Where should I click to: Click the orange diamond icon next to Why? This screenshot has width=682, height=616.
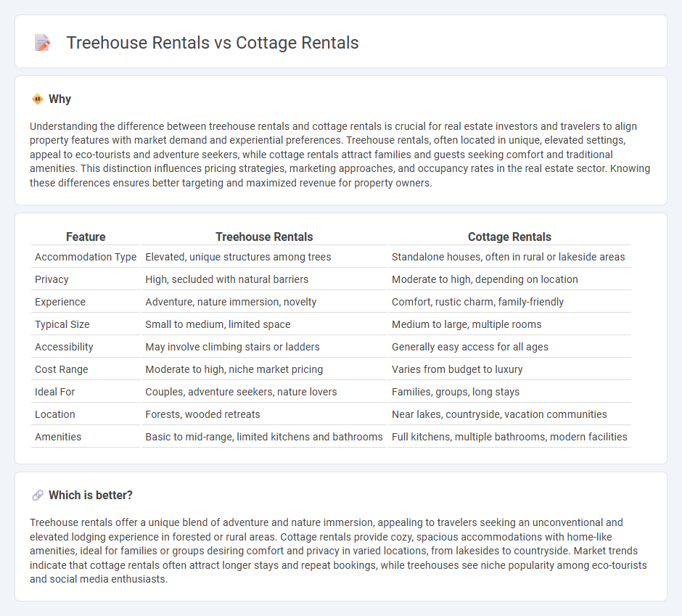(38, 99)
